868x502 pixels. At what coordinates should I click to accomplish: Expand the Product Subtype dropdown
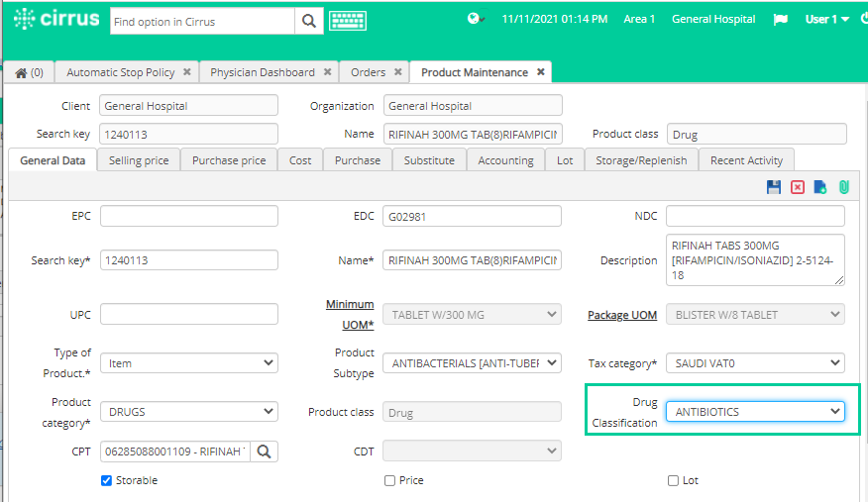click(472, 363)
